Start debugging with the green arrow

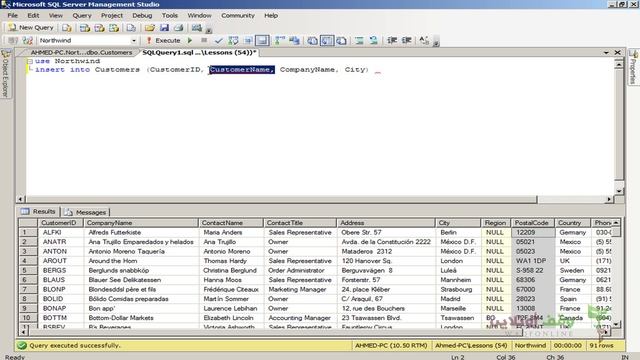tap(190, 40)
